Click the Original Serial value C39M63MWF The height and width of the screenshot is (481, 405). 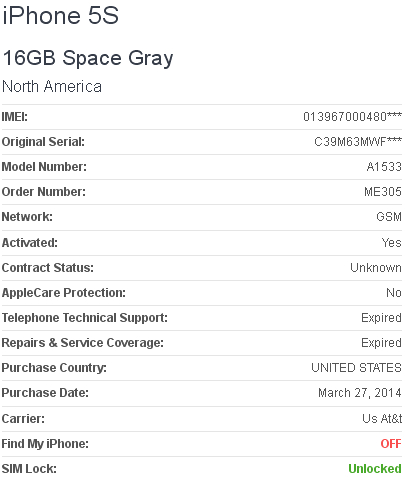coord(358,142)
